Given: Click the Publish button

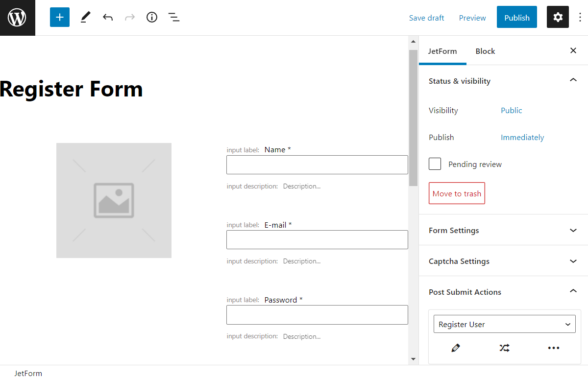Looking at the screenshot, I should coord(516,17).
